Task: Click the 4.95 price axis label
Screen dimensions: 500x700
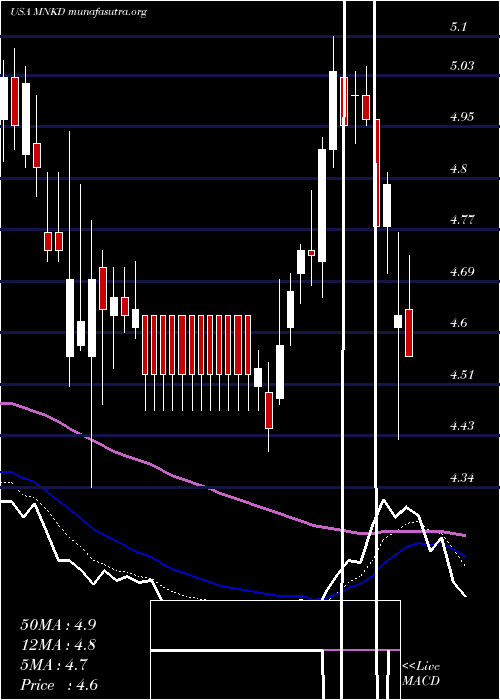Action: 462,117
